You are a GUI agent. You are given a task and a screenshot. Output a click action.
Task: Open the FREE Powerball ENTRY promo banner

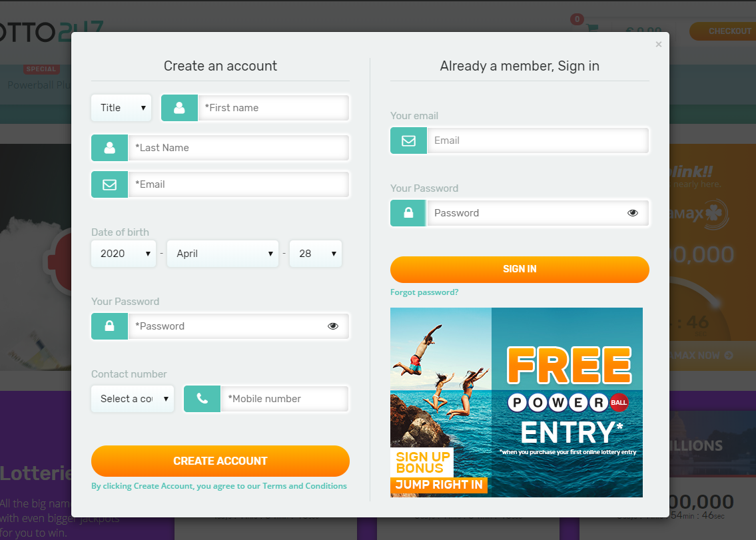pos(516,402)
